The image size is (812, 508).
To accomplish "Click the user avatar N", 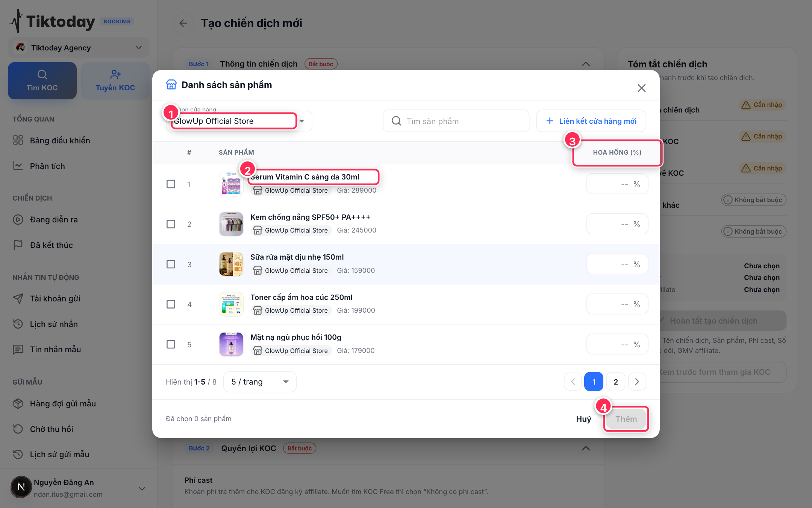I will [21, 487].
